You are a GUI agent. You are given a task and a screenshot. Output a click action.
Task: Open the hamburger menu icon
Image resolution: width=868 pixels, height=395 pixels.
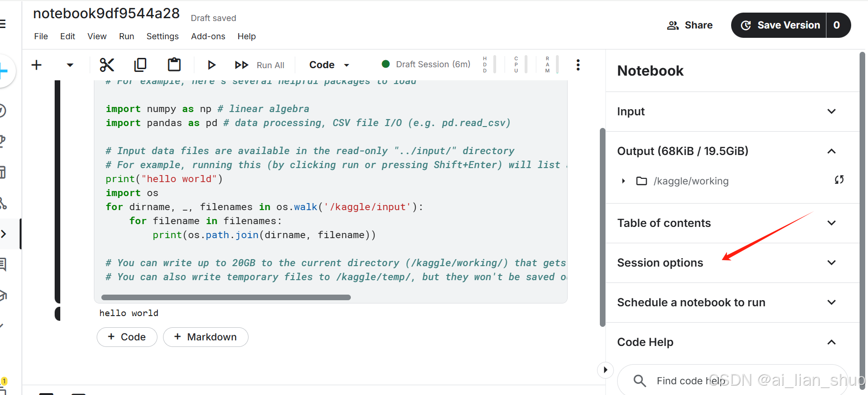[x=2, y=24]
